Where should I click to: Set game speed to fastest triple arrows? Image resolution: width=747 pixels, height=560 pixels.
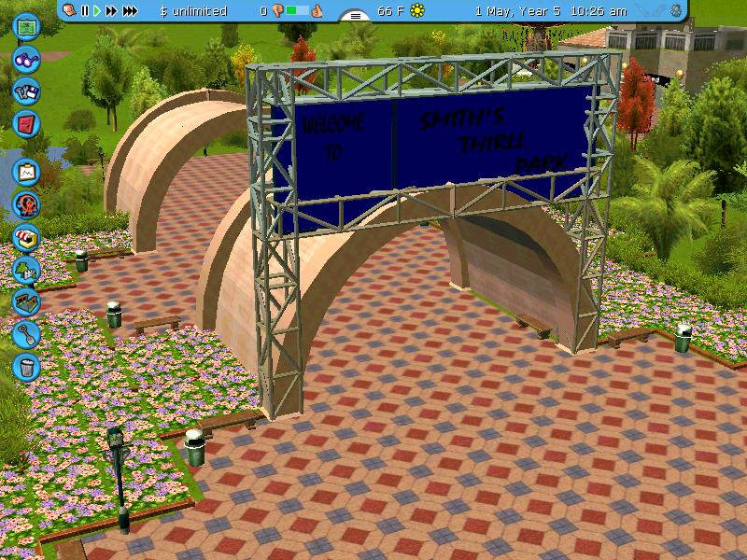pyautogui.click(x=130, y=10)
